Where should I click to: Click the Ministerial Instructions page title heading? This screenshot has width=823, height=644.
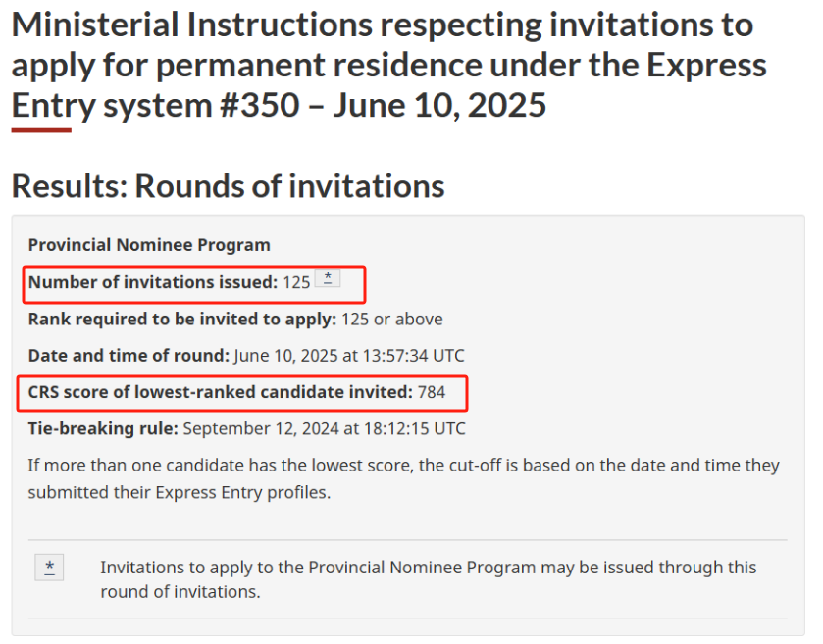click(x=388, y=65)
